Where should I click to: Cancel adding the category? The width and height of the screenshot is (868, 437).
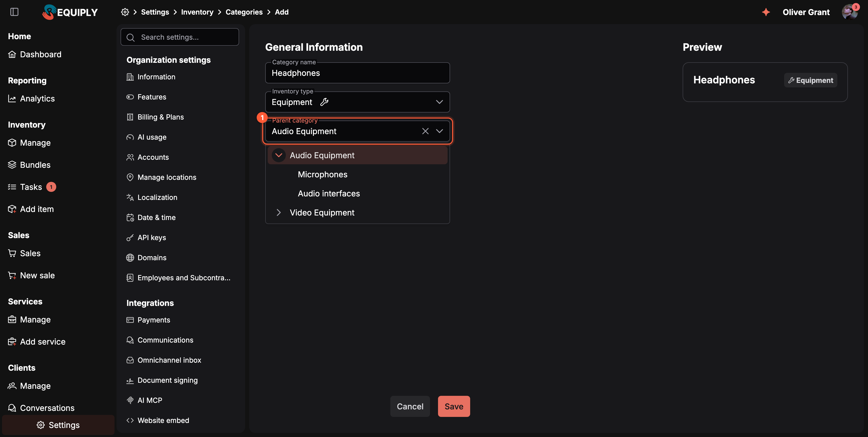410,406
